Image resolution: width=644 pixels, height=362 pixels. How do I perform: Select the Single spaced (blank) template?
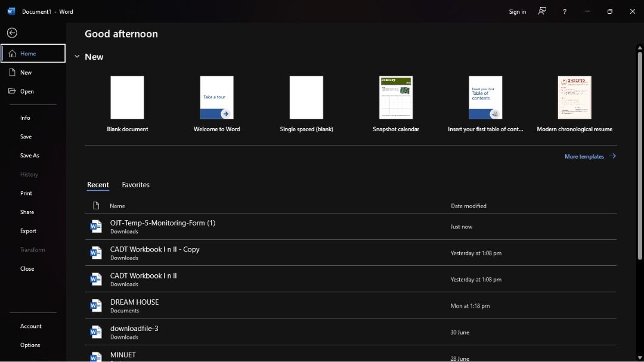(306, 98)
